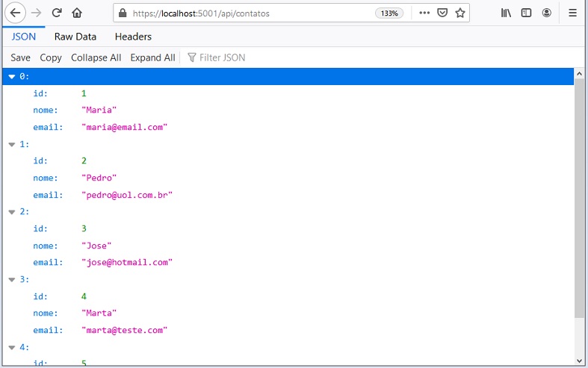This screenshot has width=588, height=368.
Task: Select the "jose@hotmail.com" value
Action: click(127, 262)
